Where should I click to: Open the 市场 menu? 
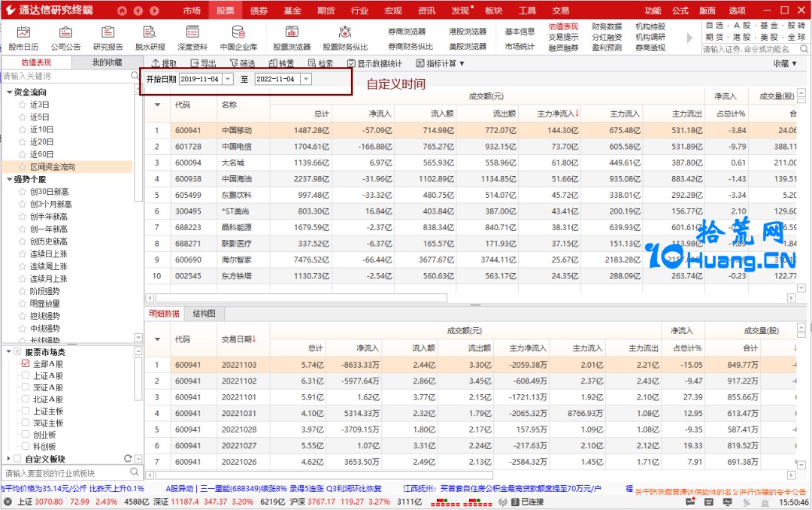192,11
